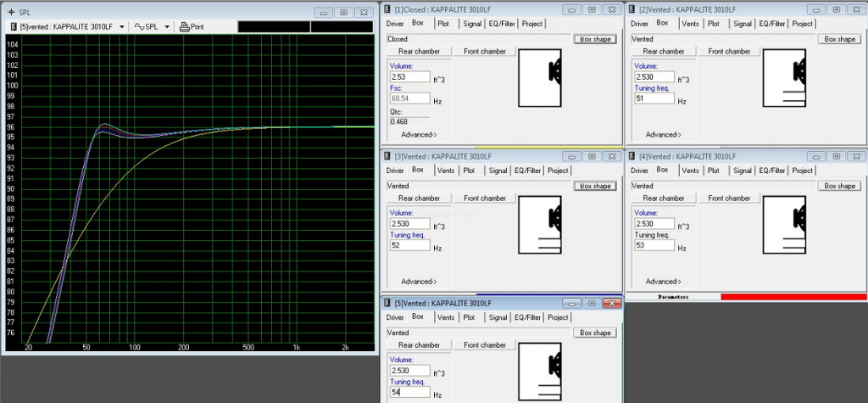Print the SPL graph
Screen dimensions: 868x403
tap(192, 26)
